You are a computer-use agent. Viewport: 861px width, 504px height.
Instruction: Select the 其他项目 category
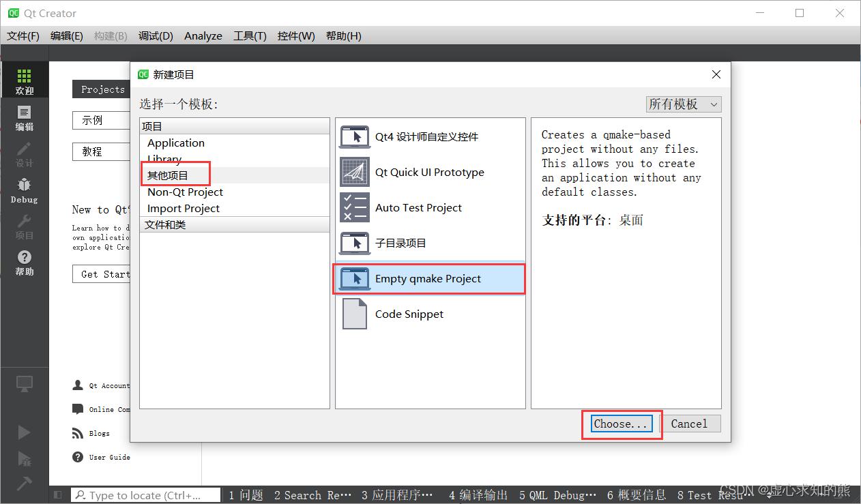click(x=235, y=175)
